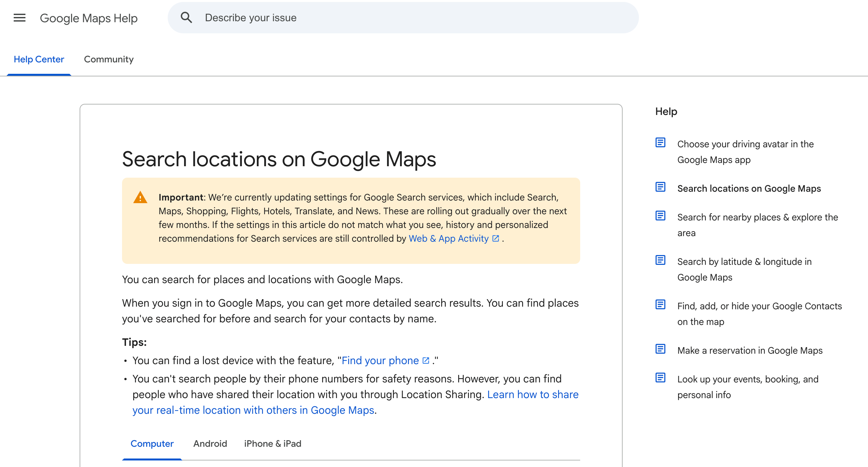Image resolution: width=868 pixels, height=467 pixels.
Task: Select the Android platform tab
Action: click(x=210, y=444)
